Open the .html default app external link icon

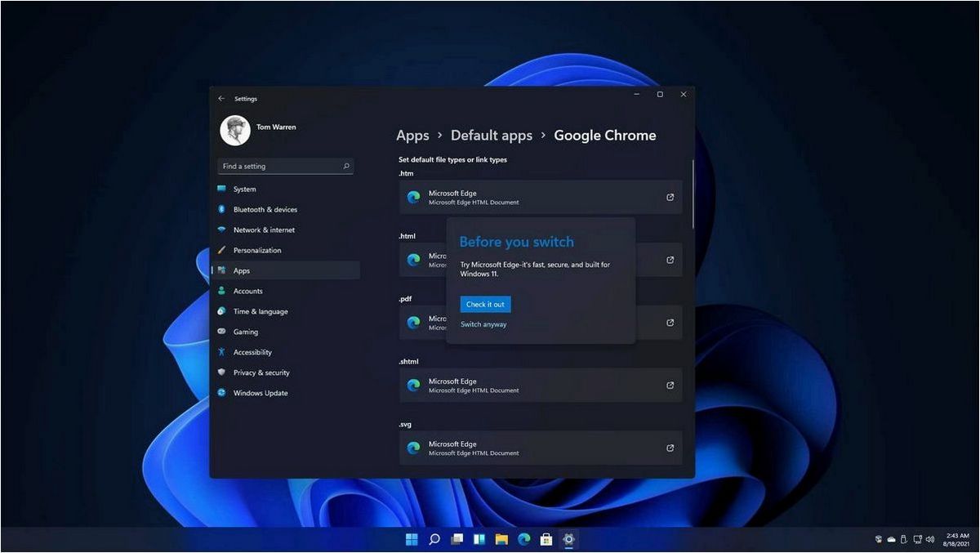670,260
